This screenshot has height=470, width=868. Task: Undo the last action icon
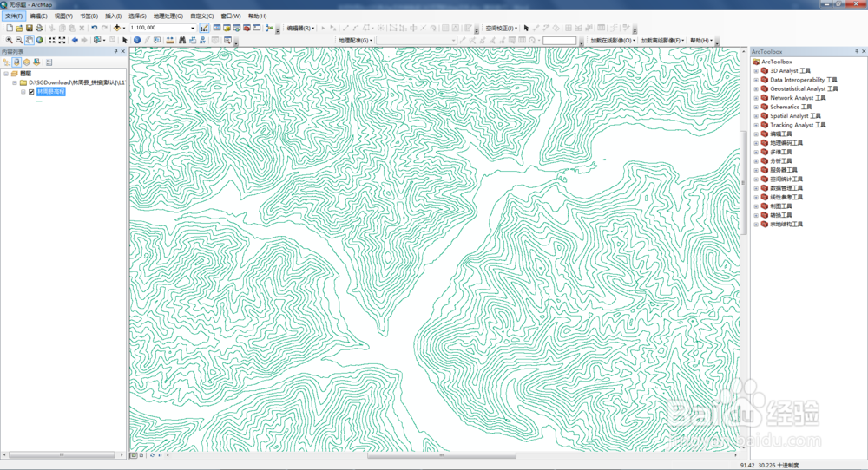point(94,29)
